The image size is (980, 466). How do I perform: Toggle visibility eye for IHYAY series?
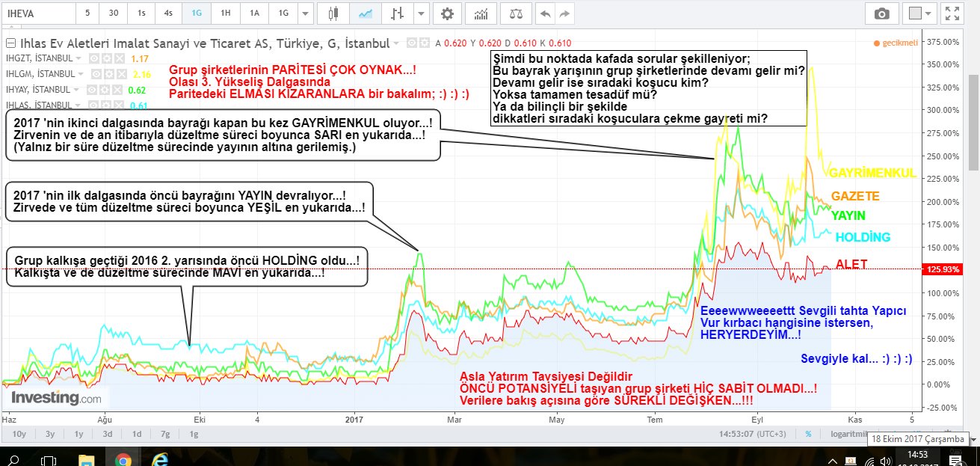[x=91, y=90]
